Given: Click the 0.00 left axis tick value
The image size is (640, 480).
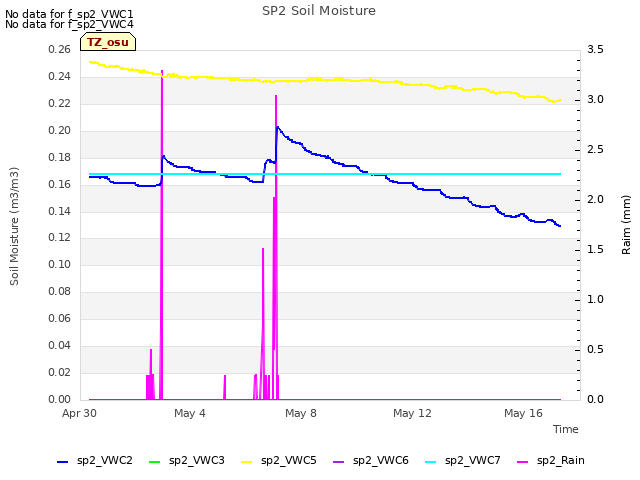Looking at the screenshot, I should coord(60,399).
